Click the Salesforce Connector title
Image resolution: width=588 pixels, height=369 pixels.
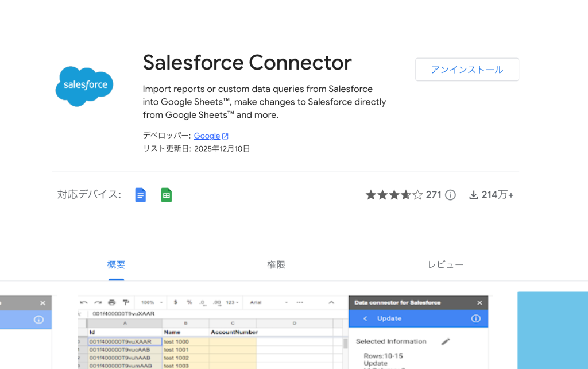tap(247, 62)
